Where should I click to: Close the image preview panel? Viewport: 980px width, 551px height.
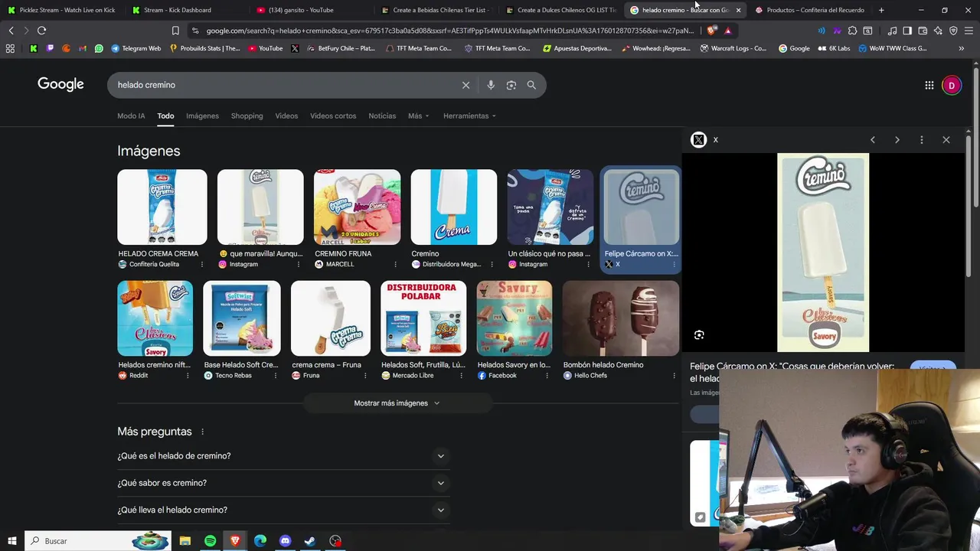(946, 140)
